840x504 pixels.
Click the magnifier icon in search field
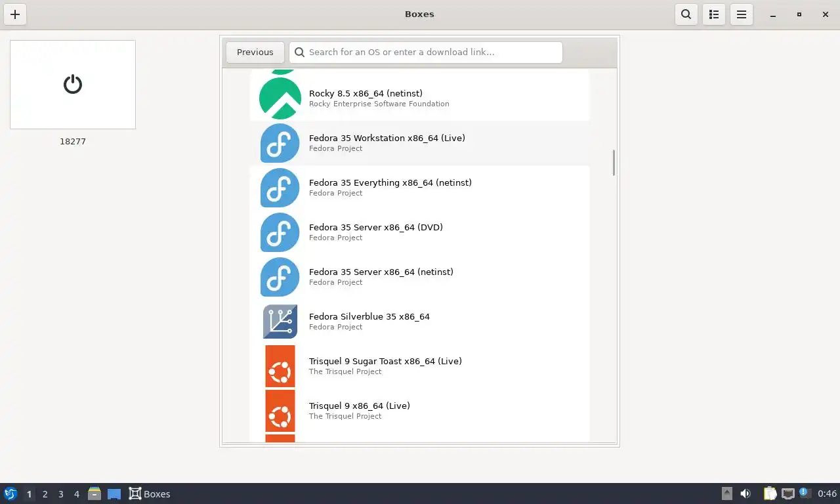(x=300, y=52)
